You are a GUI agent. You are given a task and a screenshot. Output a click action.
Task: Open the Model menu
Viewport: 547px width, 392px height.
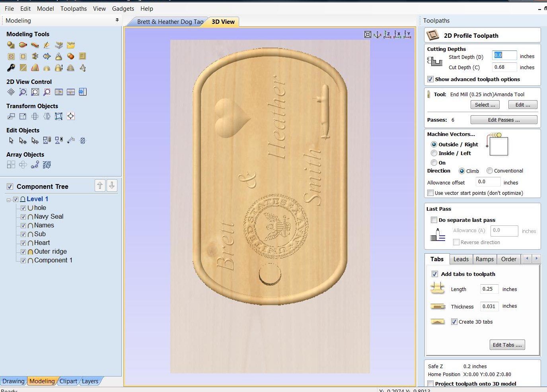45,8
